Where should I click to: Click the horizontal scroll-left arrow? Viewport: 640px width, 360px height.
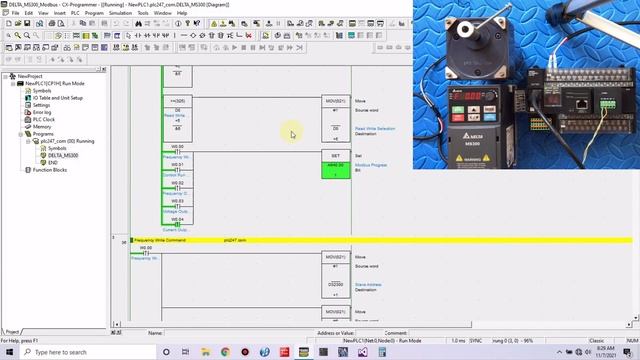point(117,324)
